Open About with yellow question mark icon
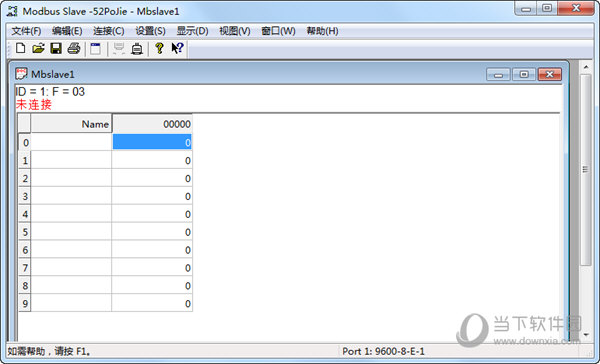Image resolution: width=600 pixels, height=364 pixels. point(159,49)
